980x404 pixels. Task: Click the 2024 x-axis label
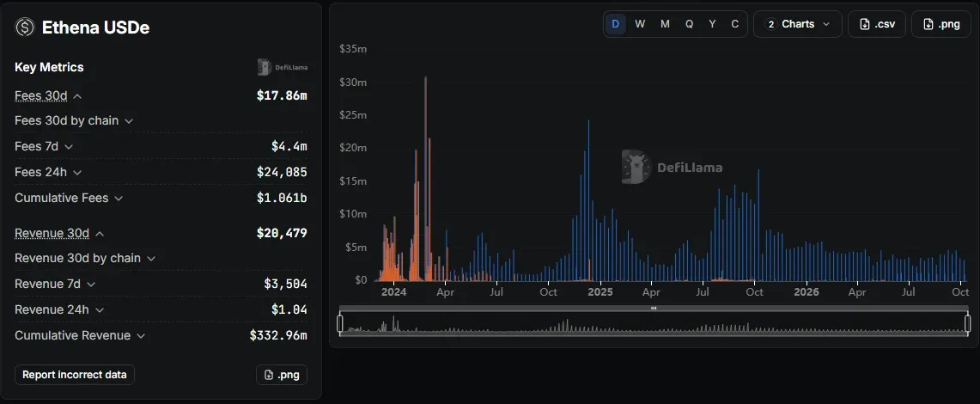[x=393, y=292]
